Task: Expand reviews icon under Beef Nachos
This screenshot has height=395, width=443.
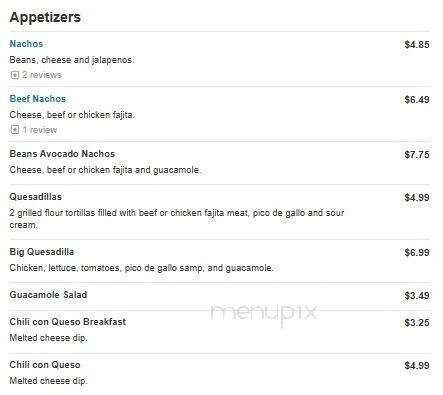Action: point(15,130)
